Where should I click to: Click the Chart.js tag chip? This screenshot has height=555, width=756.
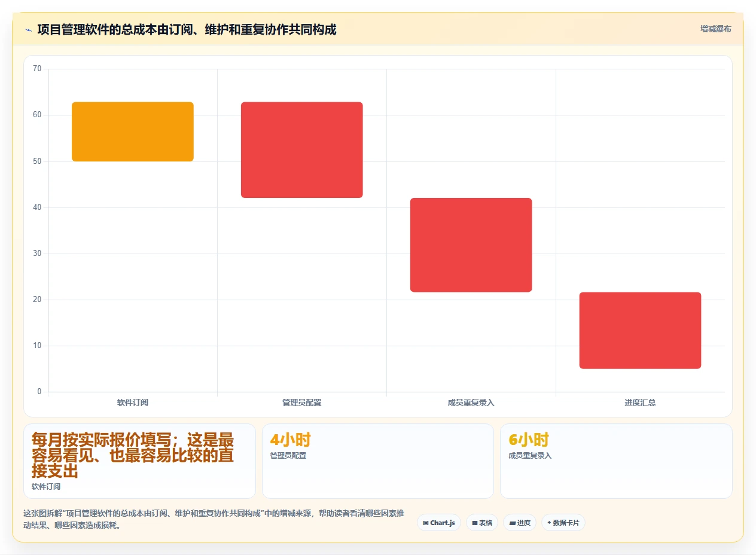click(439, 523)
